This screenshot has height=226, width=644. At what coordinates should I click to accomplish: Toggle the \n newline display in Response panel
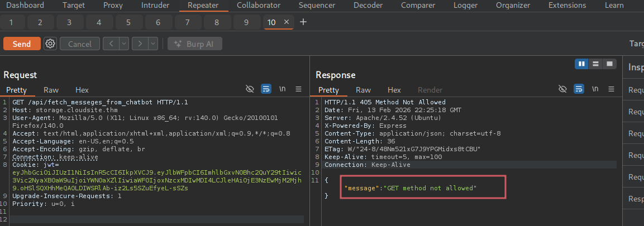click(x=595, y=89)
